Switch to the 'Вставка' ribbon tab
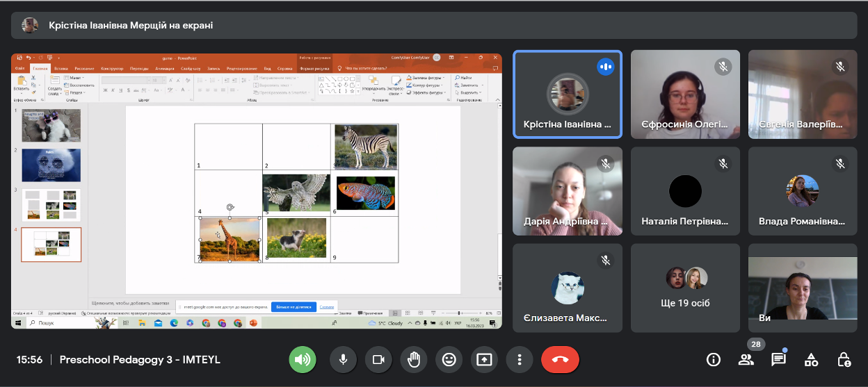Viewport: 868px width, 387px height. (61, 69)
